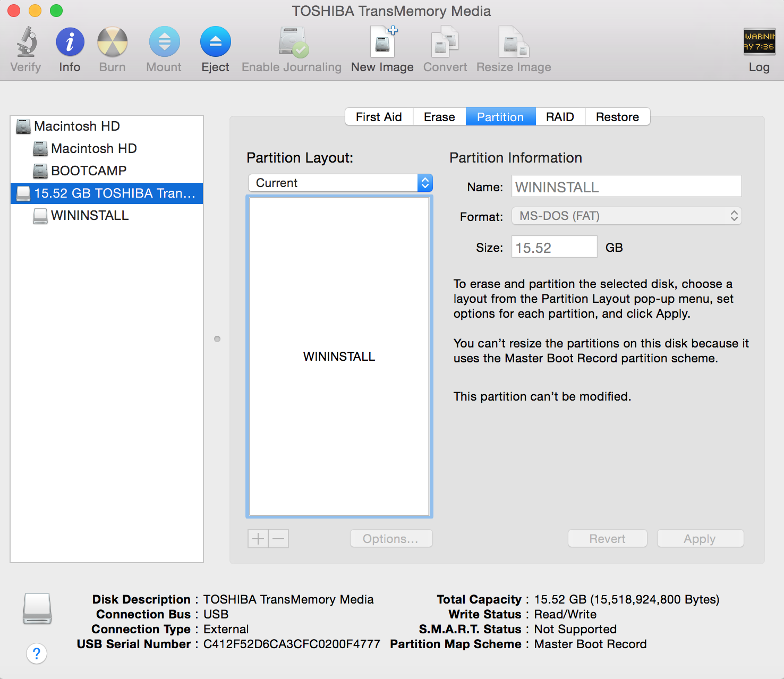784x679 pixels.
Task: Click the USB serial number C412F52D6CA3CFC0200F4777
Action: click(x=292, y=644)
